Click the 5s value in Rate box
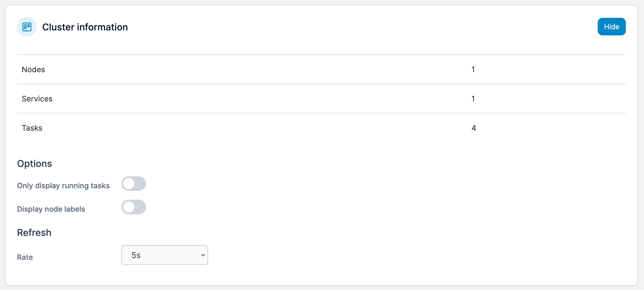644x290 pixels. point(136,255)
